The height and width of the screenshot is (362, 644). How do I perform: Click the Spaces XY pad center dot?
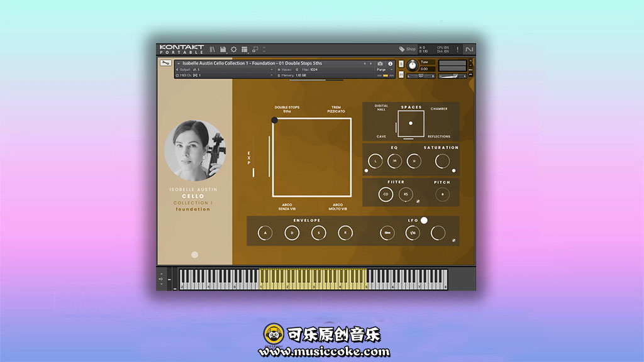[x=411, y=123]
